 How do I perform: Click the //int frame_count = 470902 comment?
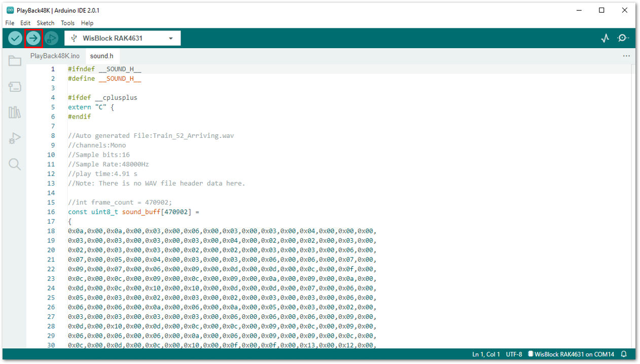[120, 202]
